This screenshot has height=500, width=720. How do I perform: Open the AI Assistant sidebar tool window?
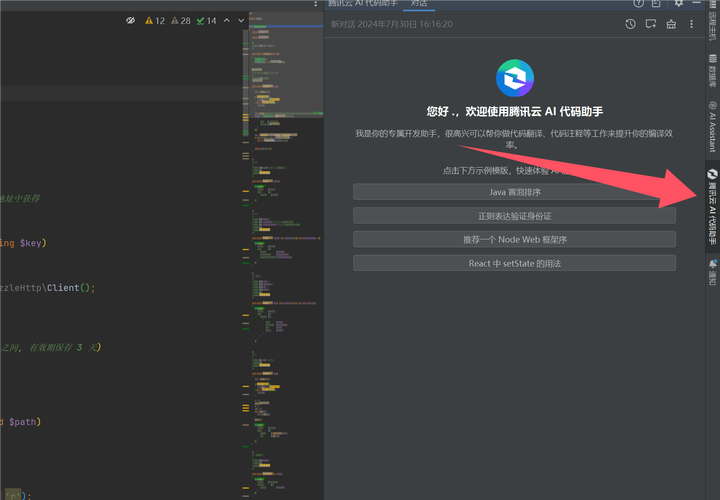[x=712, y=127]
